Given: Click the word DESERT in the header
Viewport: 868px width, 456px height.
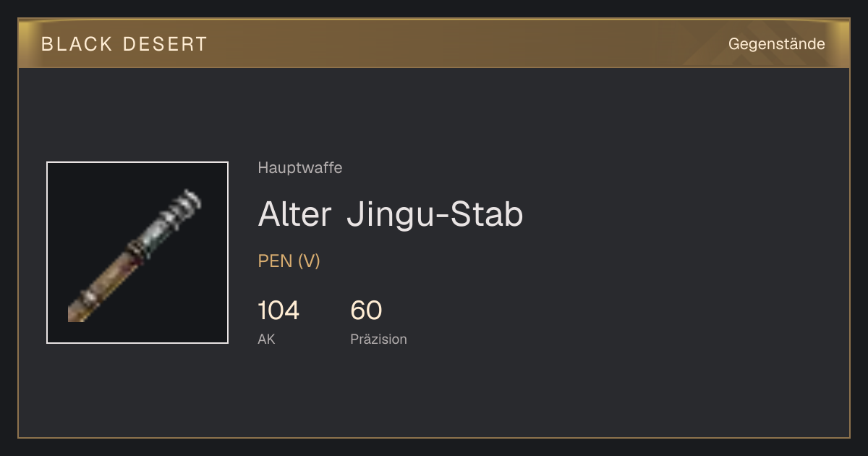Looking at the screenshot, I should pyautogui.click(x=166, y=44).
